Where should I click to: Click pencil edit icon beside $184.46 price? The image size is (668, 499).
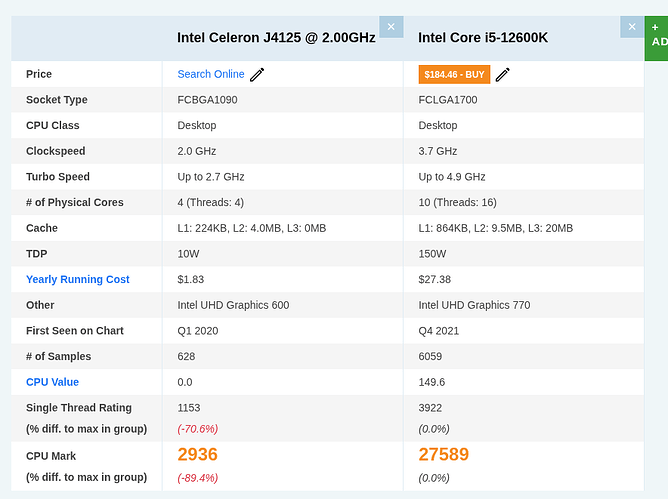tap(503, 75)
